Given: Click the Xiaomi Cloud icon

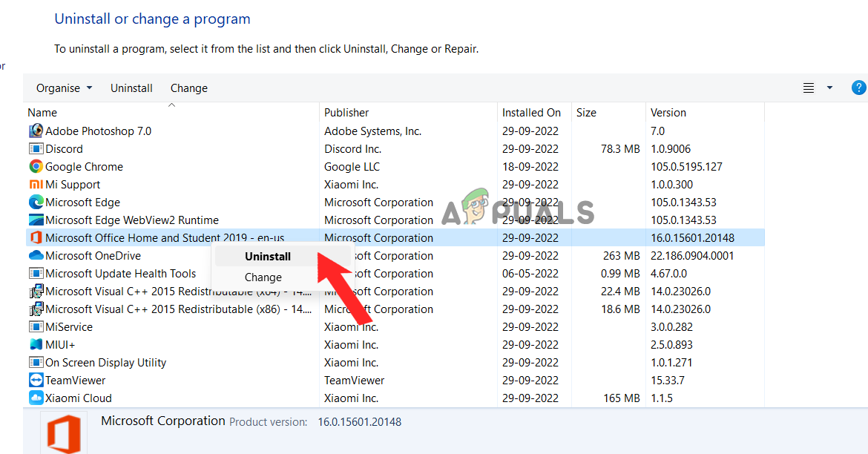Looking at the screenshot, I should (36, 398).
